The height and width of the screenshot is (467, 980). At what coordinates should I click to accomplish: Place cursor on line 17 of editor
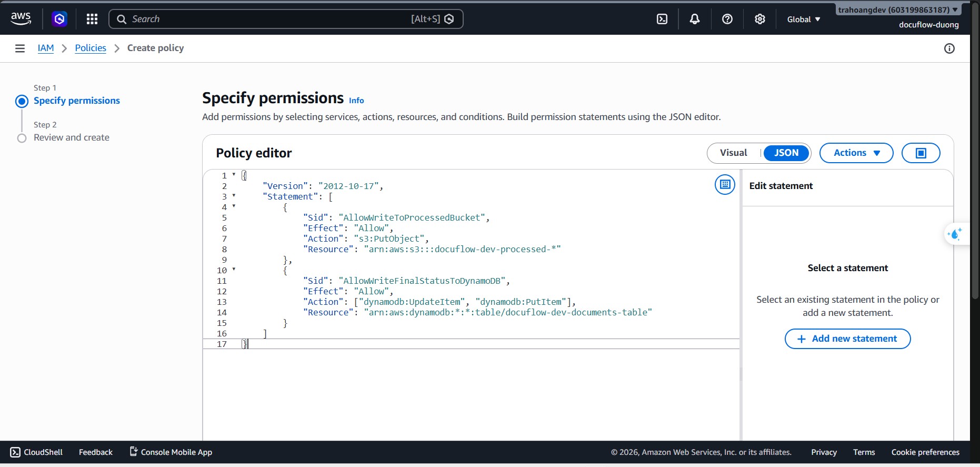(x=471, y=344)
